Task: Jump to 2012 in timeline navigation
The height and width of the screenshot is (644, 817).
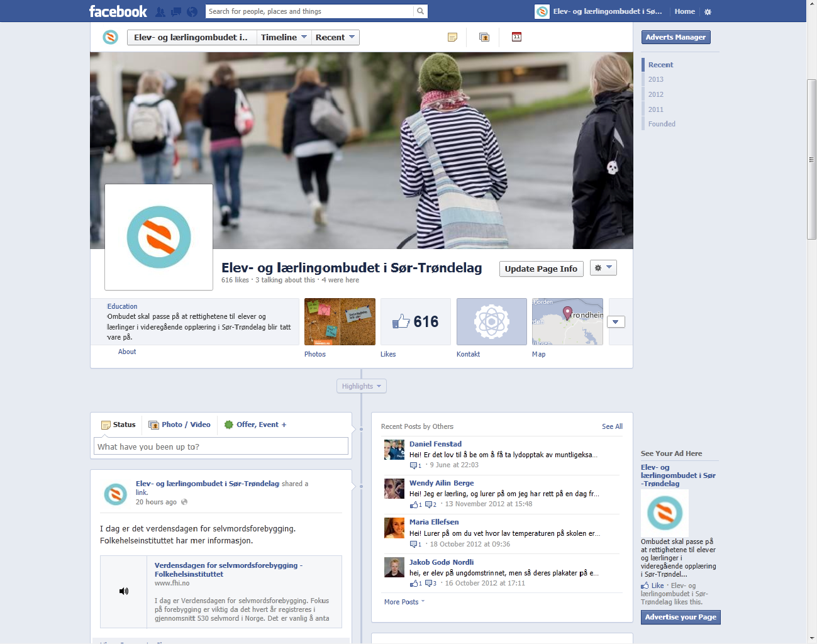Action: [x=656, y=94]
